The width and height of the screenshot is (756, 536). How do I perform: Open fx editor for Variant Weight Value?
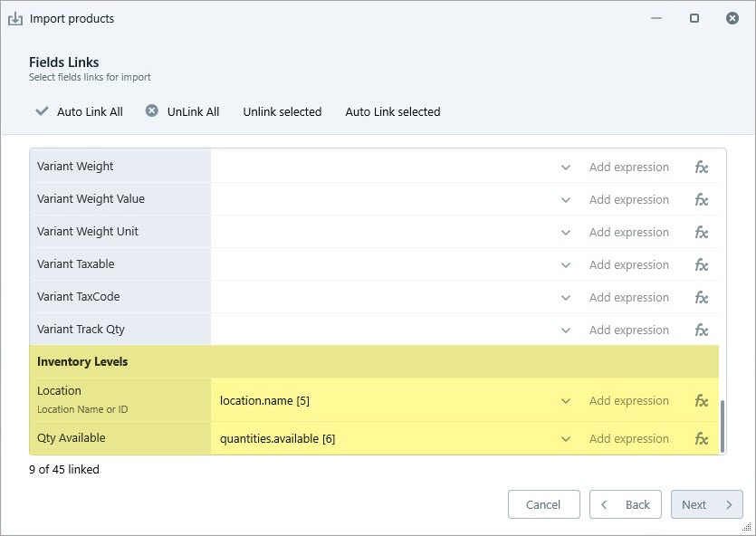point(701,199)
